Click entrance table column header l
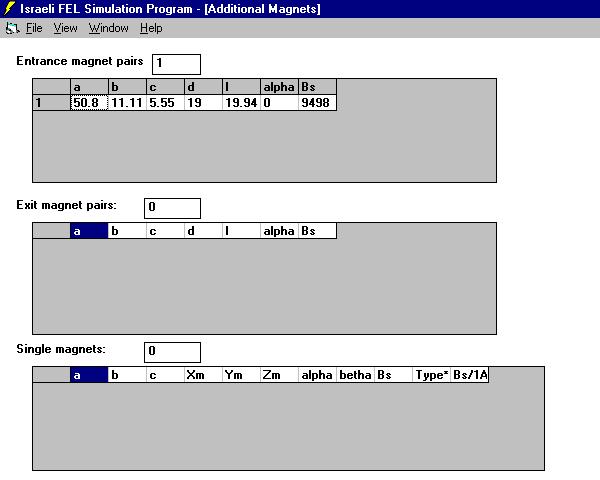This screenshot has height=480, width=600. [241, 87]
